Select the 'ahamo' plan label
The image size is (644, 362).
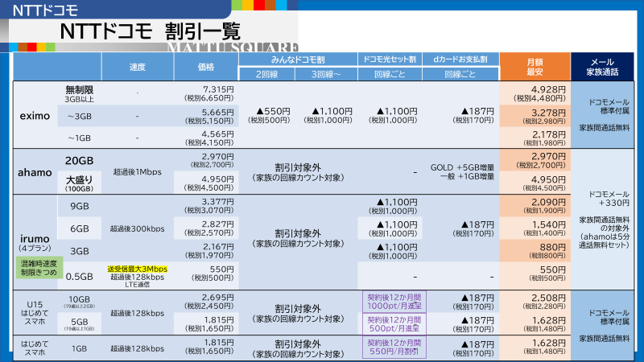click(x=35, y=172)
